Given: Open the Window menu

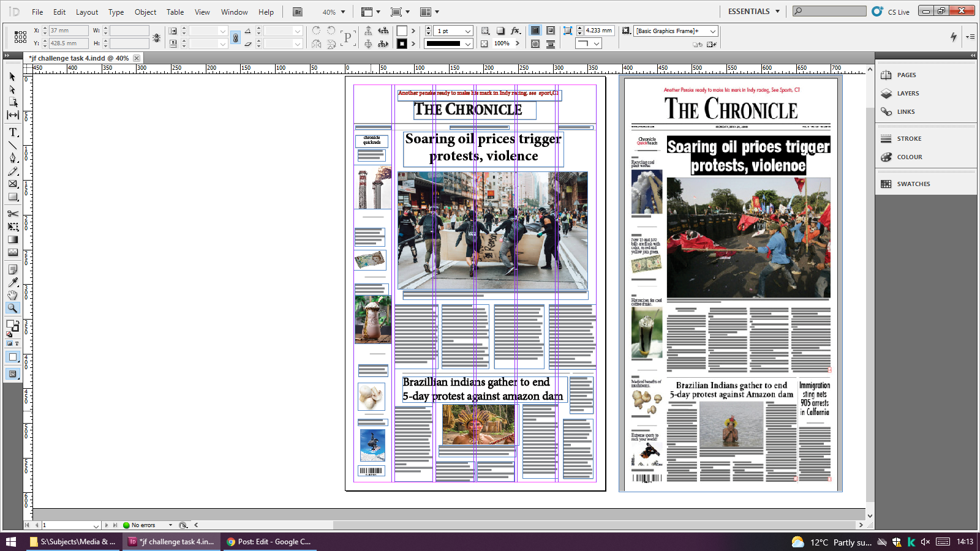Looking at the screenshot, I should click(x=235, y=12).
